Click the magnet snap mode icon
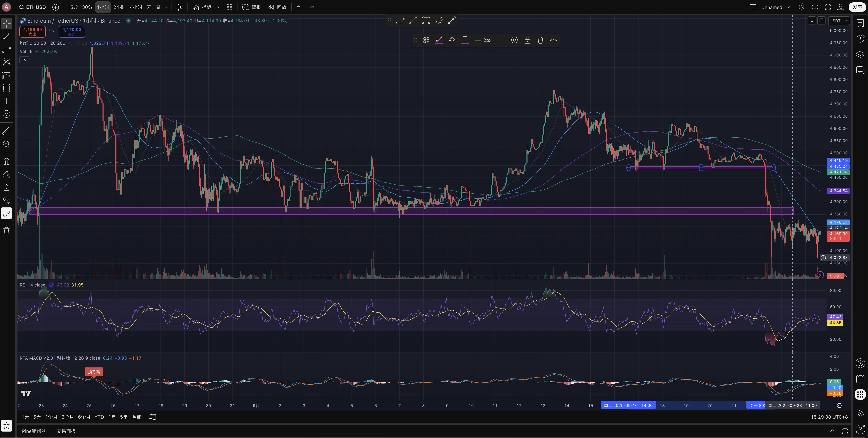 click(x=6, y=161)
